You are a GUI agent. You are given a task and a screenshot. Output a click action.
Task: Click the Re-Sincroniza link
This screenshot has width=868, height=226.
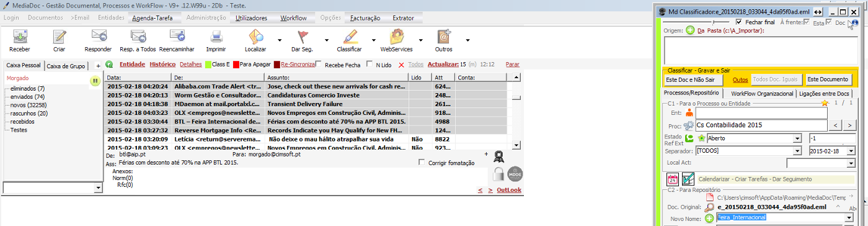(298, 64)
